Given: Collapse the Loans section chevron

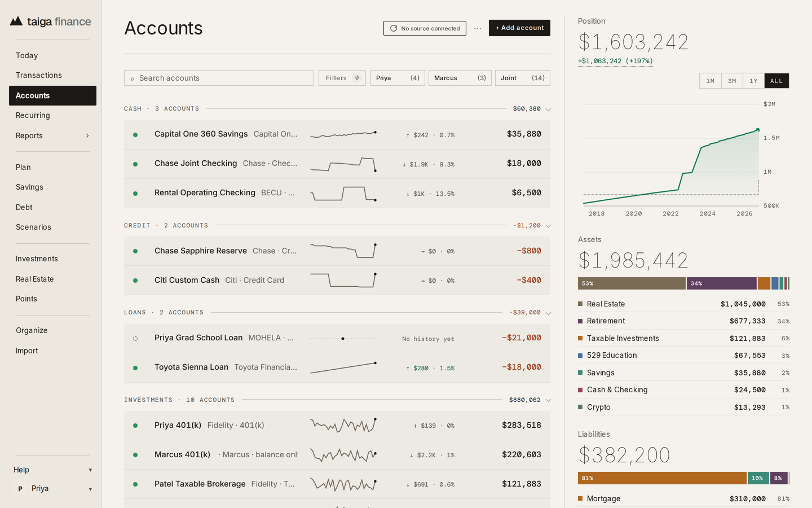Looking at the screenshot, I should 548,313.
